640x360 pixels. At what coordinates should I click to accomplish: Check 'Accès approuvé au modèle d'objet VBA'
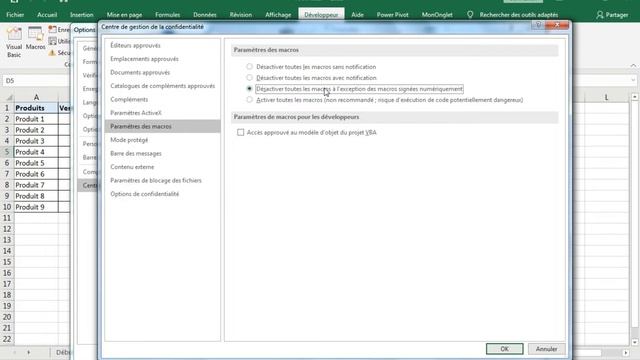[240, 132]
